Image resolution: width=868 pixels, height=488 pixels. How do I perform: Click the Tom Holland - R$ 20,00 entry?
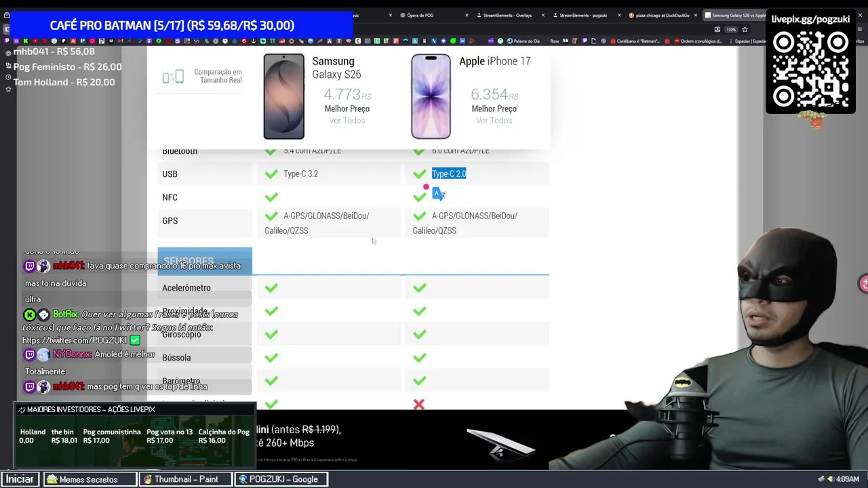click(64, 82)
